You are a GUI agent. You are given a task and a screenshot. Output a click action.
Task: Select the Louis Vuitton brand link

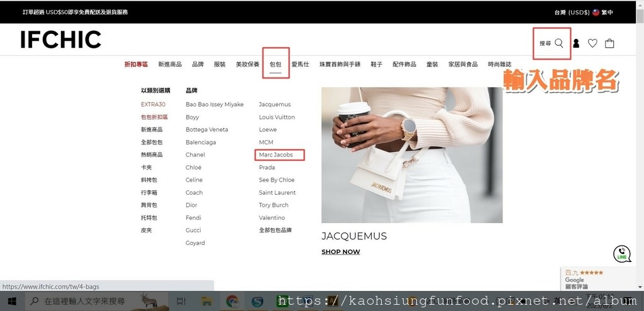pyautogui.click(x=277, y=117)
